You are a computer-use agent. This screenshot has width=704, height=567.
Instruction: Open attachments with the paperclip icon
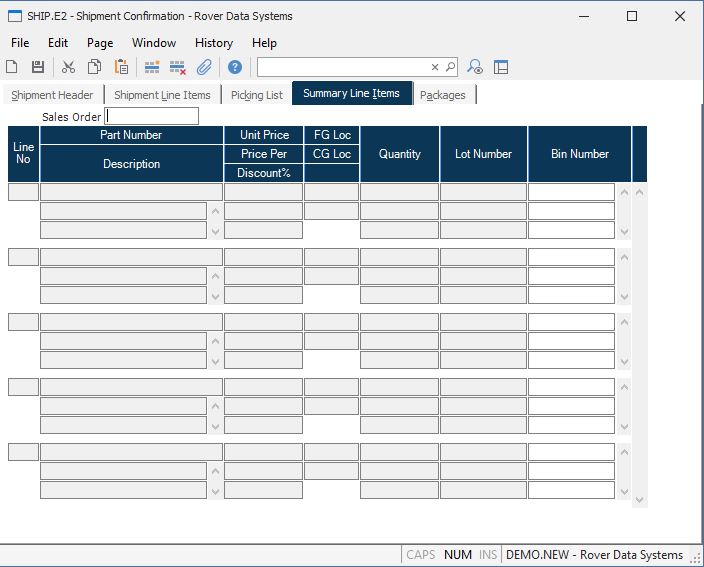[204, 67]
